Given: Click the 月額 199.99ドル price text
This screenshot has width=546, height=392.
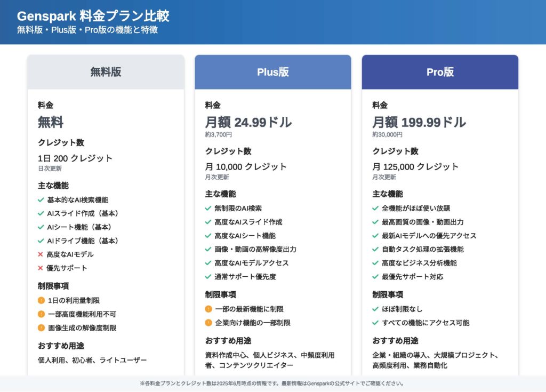Looking at the screenshot, I should click(419, 122).
